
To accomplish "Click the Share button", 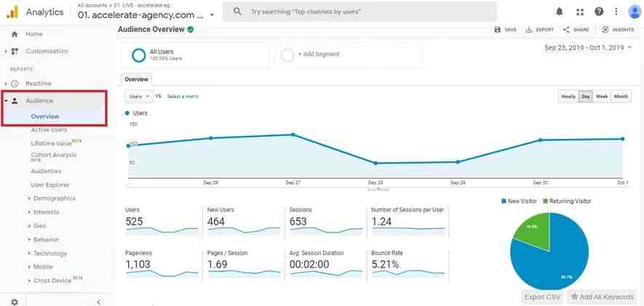I will click(x=576, y=30).
